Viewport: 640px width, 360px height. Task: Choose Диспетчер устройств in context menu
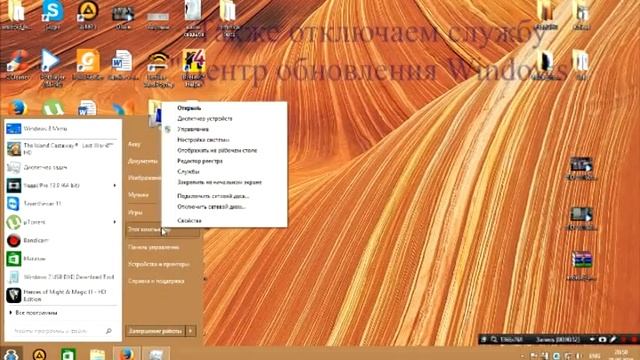(x=224, y=119)
